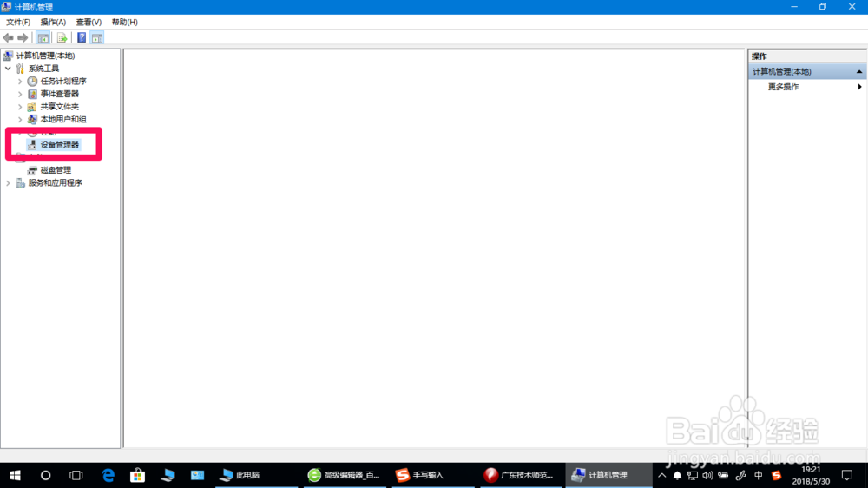868x488 pixels.
Task: Click the 系统工具 tools icon
Action: point(21,68)
